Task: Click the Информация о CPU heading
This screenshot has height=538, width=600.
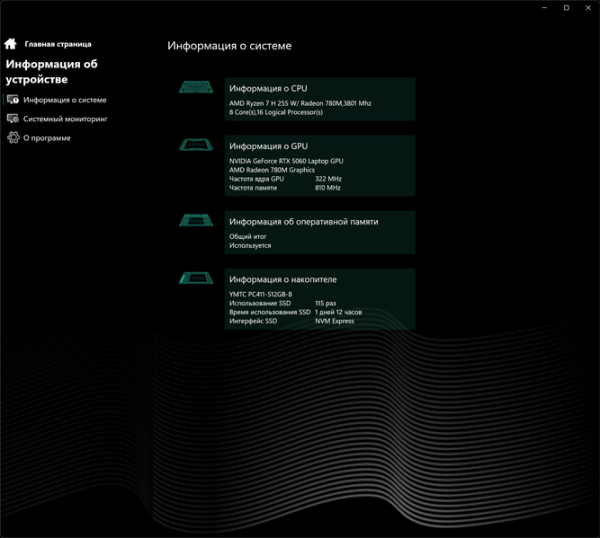Action: [x=268, y=88]
